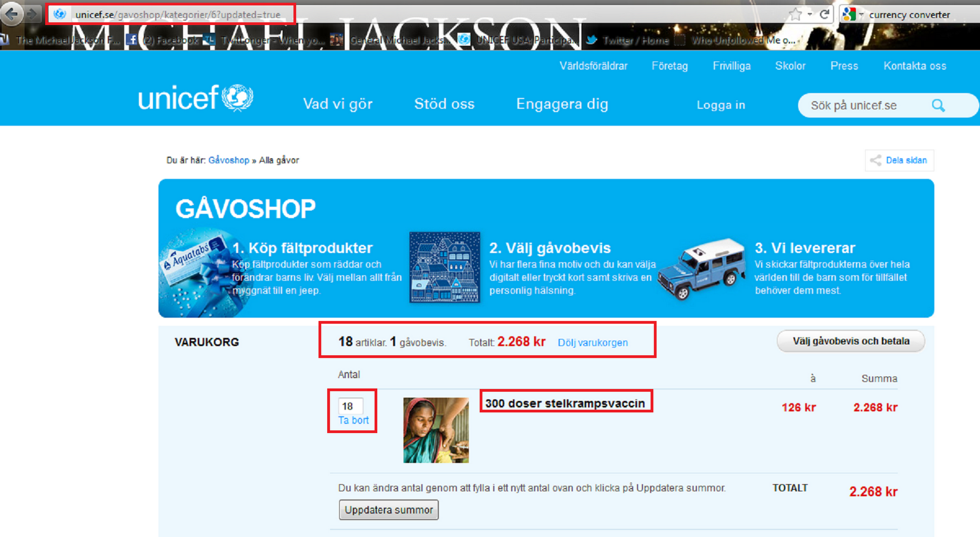Click the GÅVOSHOP heading
The width and height of the screenshot is (980, 537).
246,209
